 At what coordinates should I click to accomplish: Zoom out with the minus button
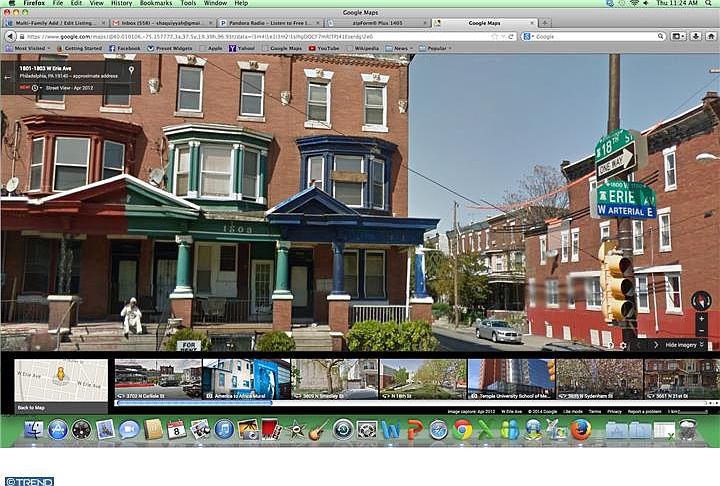click(x=701, y=330)
